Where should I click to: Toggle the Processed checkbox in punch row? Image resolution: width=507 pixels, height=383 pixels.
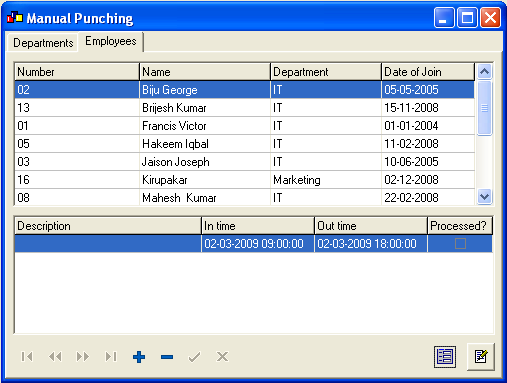coord(460,244)
